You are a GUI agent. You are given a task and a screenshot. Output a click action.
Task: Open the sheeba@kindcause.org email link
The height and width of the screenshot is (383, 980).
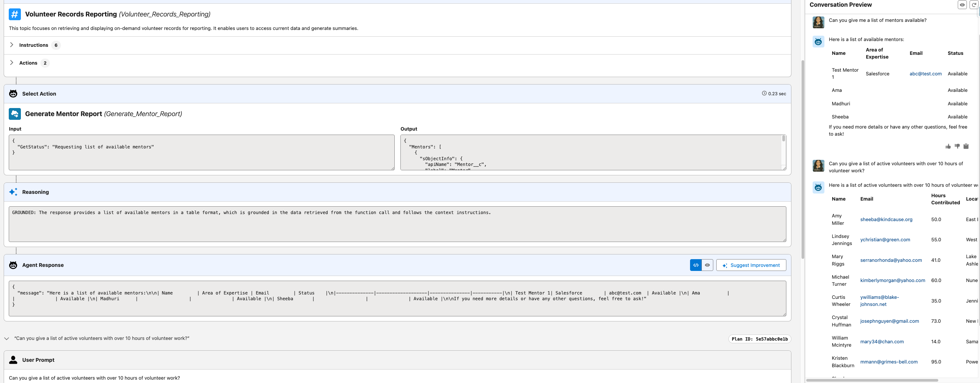pos(886,219)
